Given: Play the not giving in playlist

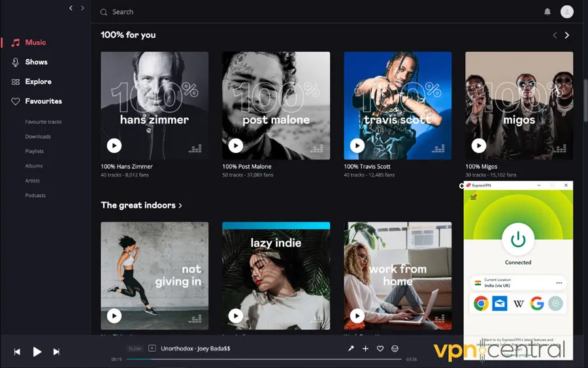Looking at the screenshot, I should pos(114,316).
